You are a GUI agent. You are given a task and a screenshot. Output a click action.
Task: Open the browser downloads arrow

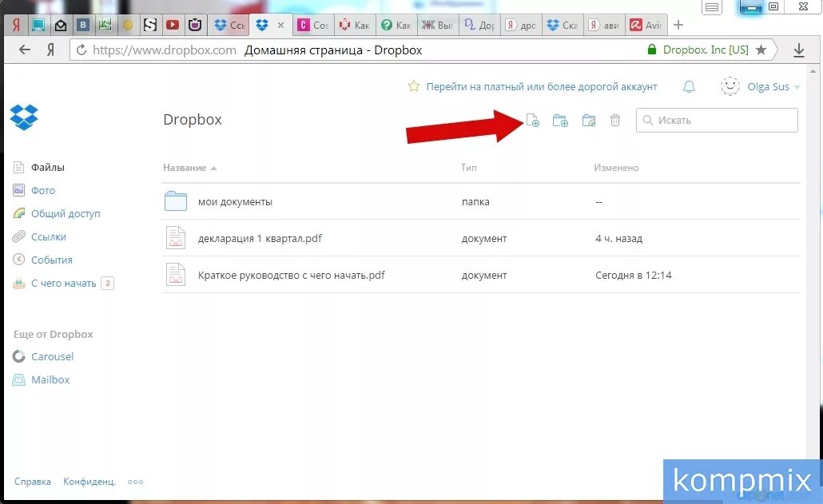[799, 50]
